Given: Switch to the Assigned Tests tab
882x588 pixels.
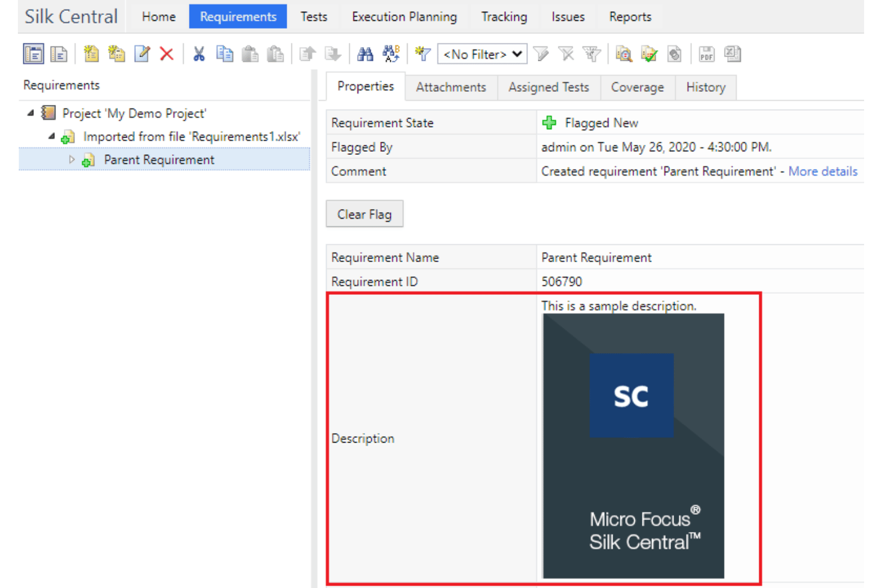Looking at the screenshot, I should [x=548, y=87].
